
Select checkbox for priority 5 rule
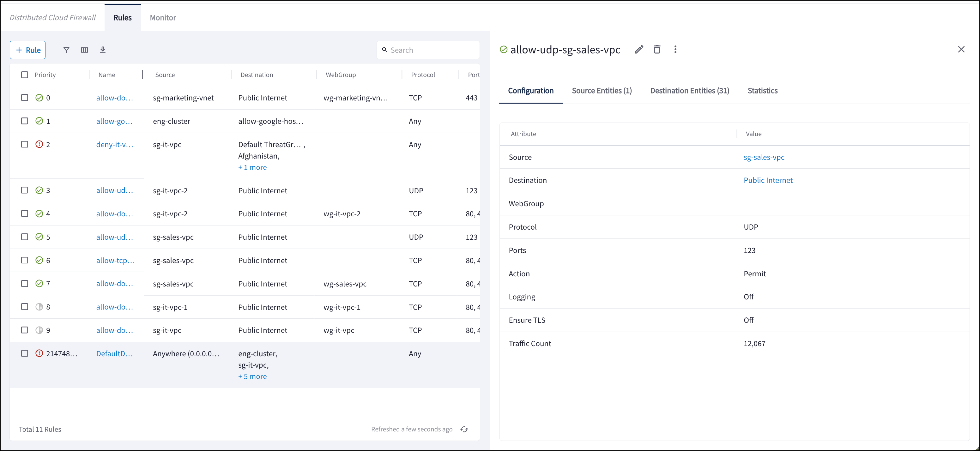coord(25,237)
